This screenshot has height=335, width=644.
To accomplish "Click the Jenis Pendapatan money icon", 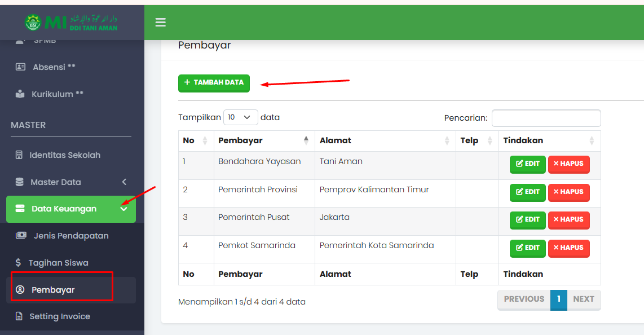I will click(x=21, y=236).
